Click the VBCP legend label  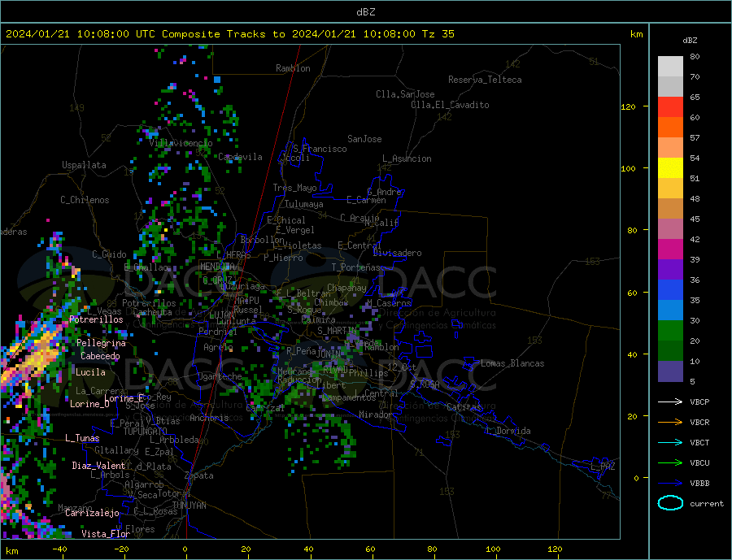click(699, 402)
